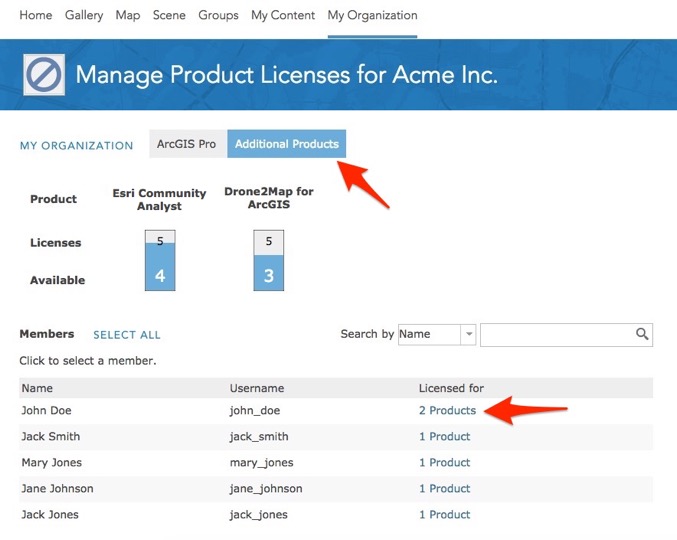Image resolution: width=677 pixels, height=540 pixels.
Task: Open the My Organization breadcrumb link
Action: click(x=76, y=146)
